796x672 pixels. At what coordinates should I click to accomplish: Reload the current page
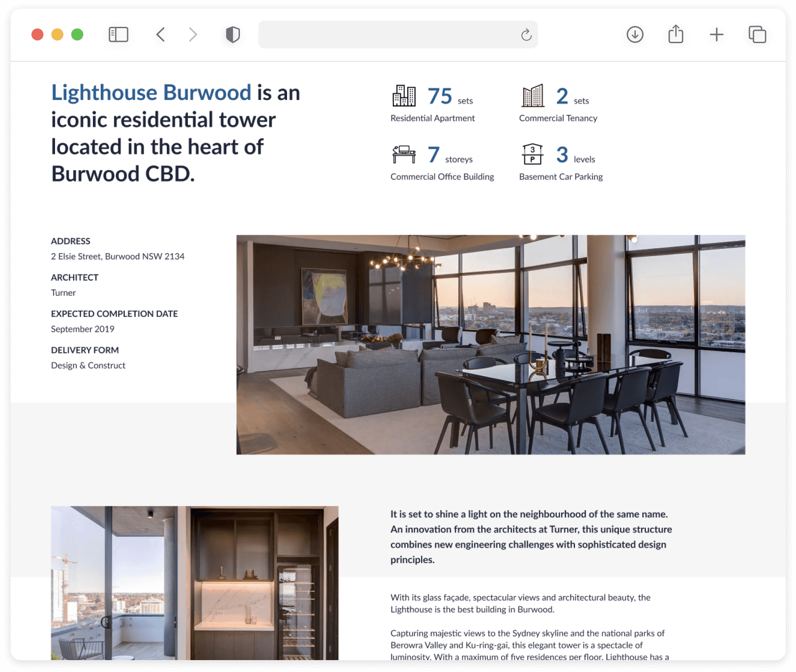pyautogui.click(x=526, y=34)
